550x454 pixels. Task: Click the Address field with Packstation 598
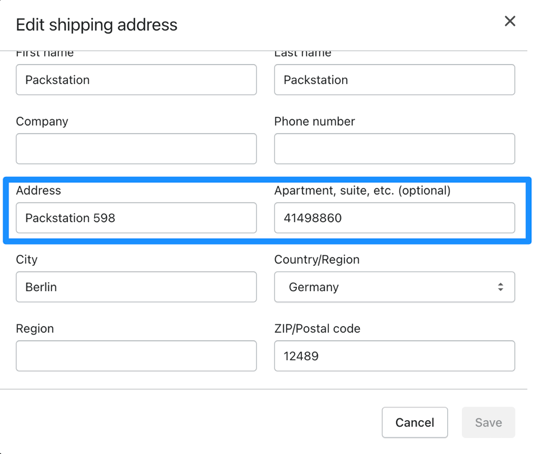click(136, 218)
